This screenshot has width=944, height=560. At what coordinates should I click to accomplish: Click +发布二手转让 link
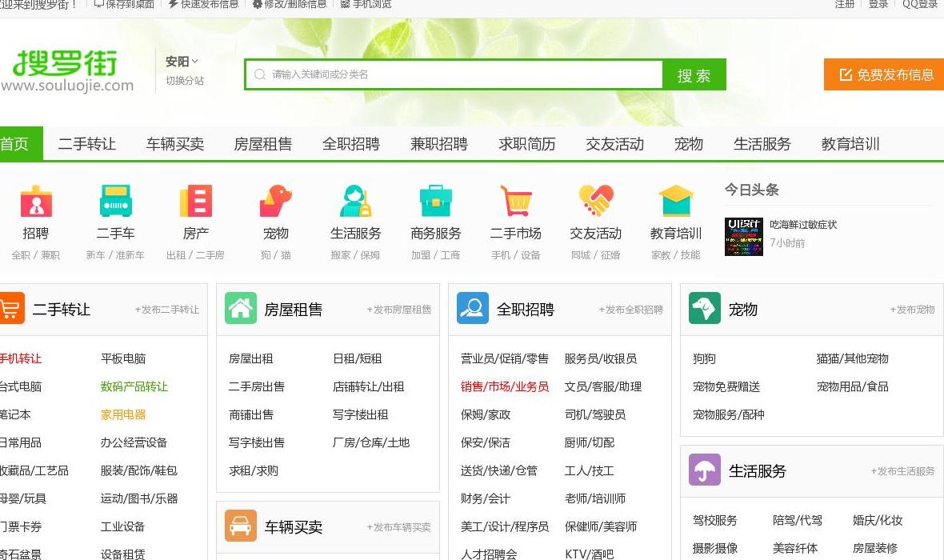coord(166,310)
